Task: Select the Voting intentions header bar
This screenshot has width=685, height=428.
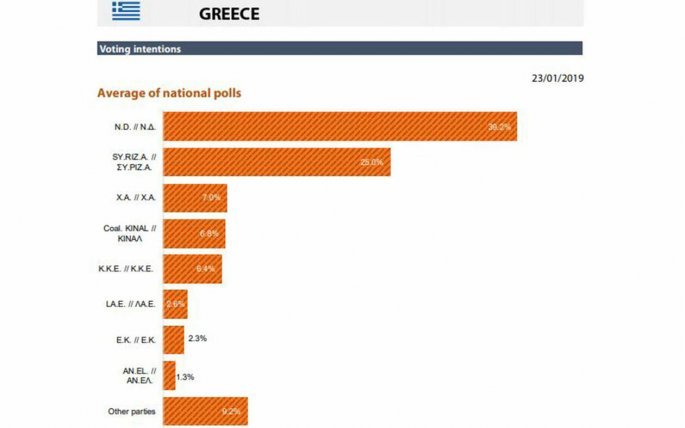Action: [x=339, y=48]
